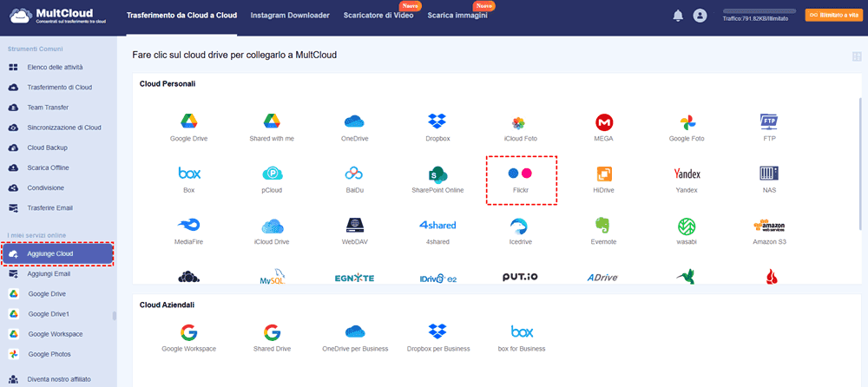This screenshot has width=868, height=387.
Task: Choose the FTP connection icon
Action: [x=769, y=121]
